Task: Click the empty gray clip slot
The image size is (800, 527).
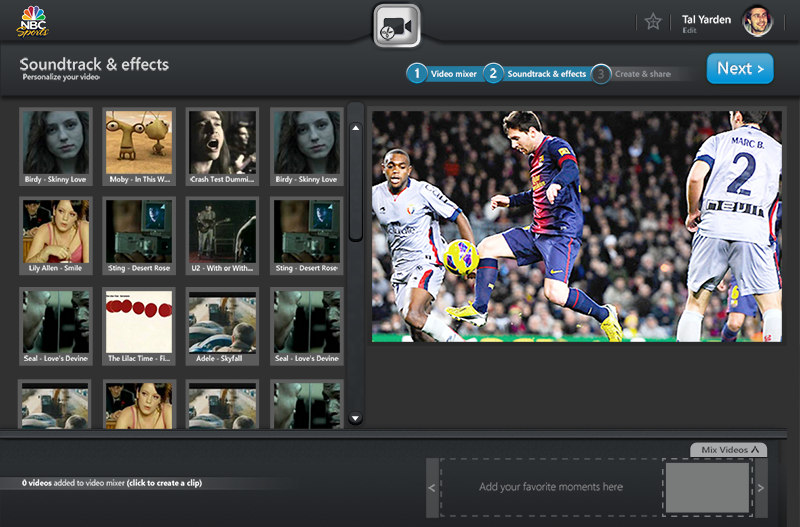Action: point(707,487)
